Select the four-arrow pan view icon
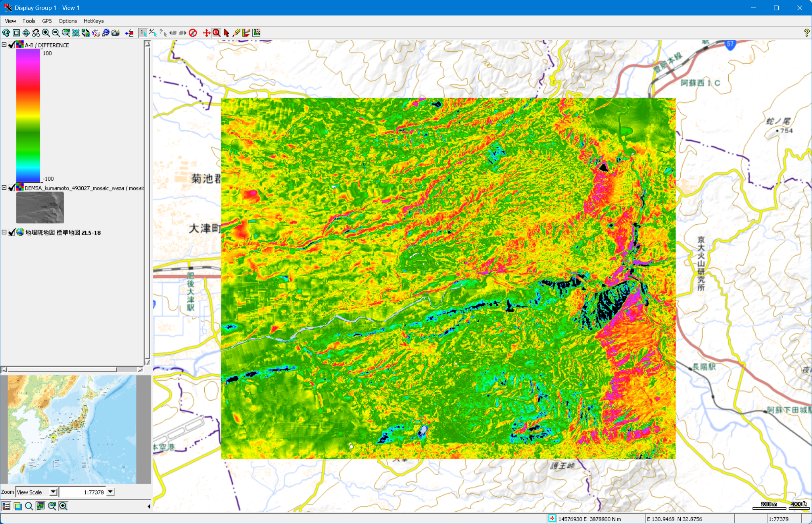812x524 pixels. click(26, 33)
